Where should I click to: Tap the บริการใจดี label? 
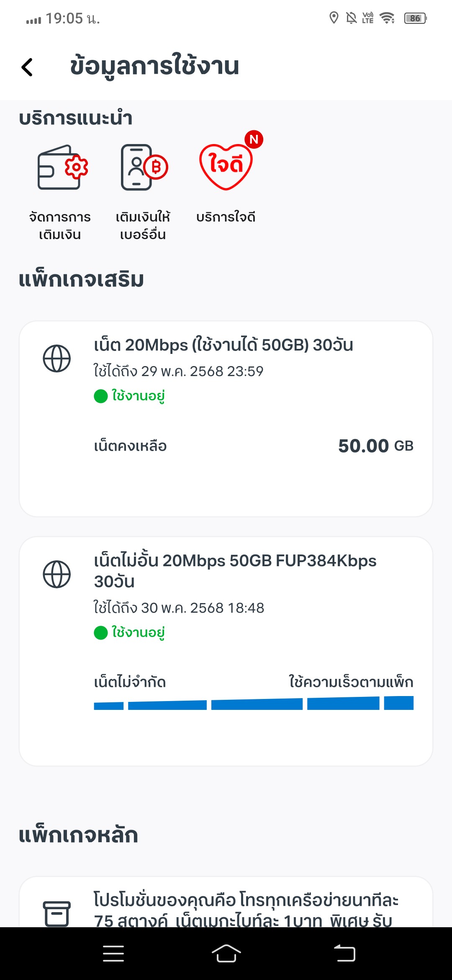226,217
